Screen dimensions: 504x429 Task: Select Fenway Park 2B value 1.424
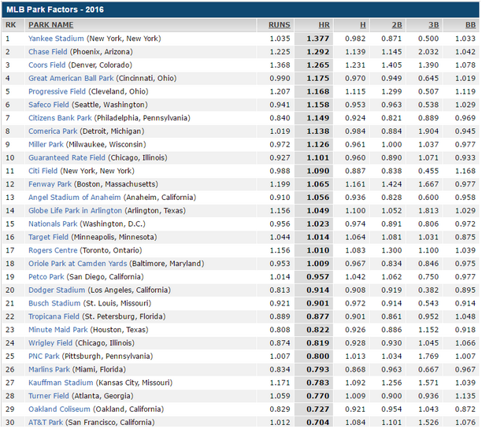pyautogui.click(x=391, y=184)
